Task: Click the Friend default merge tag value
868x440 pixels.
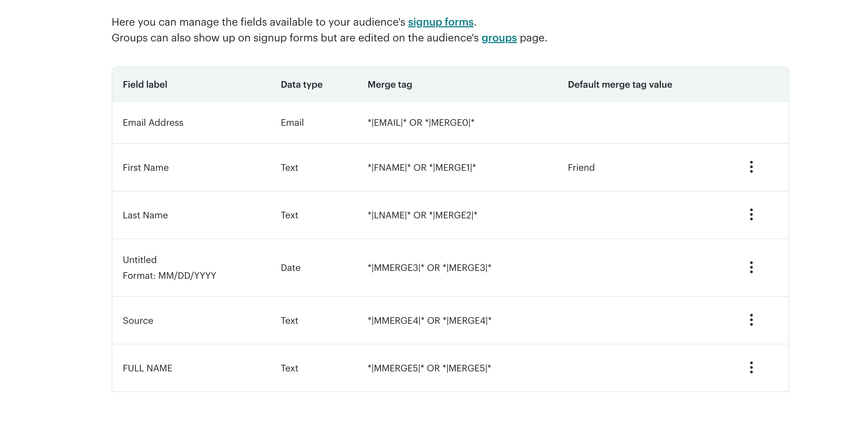Action: (x=581, y=168)
